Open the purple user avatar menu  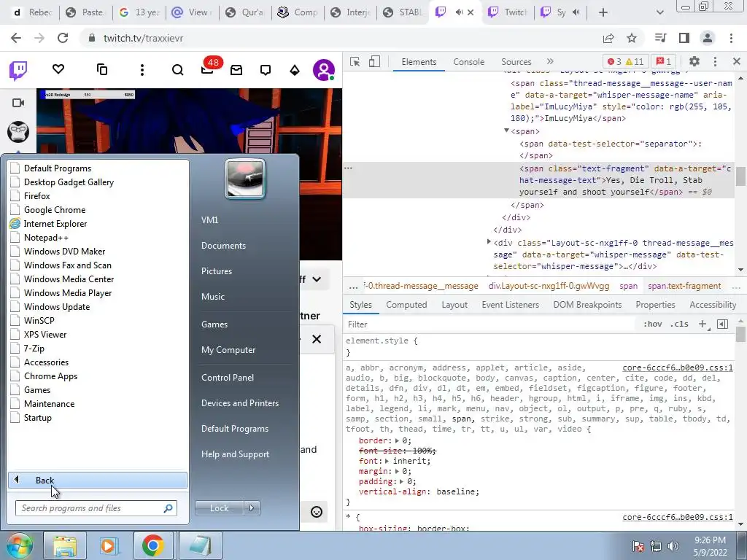tap(323, 70)
